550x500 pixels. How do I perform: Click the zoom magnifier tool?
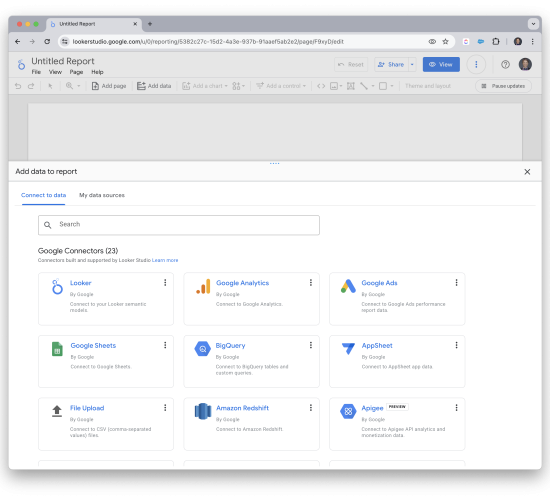coord(69,86)
